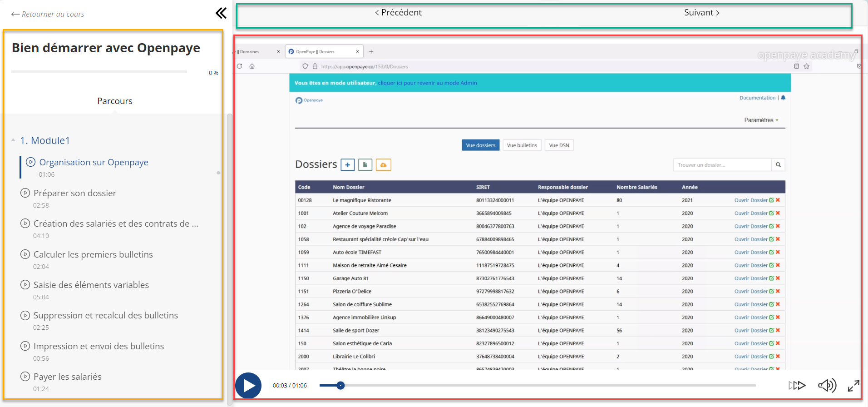Click the Trouver un dossier search field

point(722,165)
